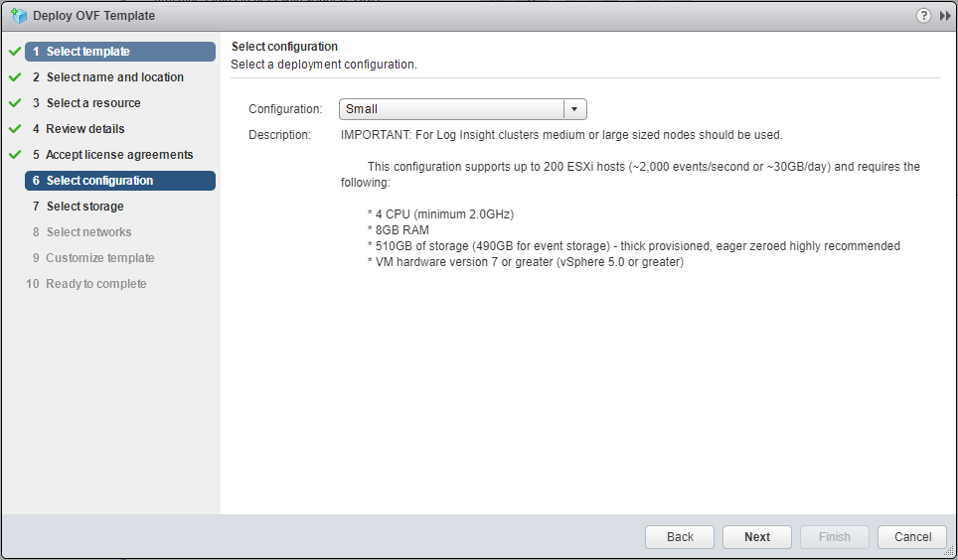This screenshot has width=958, height=560.
Task: Jump to step 2 Select name and location
Action: 114,77
